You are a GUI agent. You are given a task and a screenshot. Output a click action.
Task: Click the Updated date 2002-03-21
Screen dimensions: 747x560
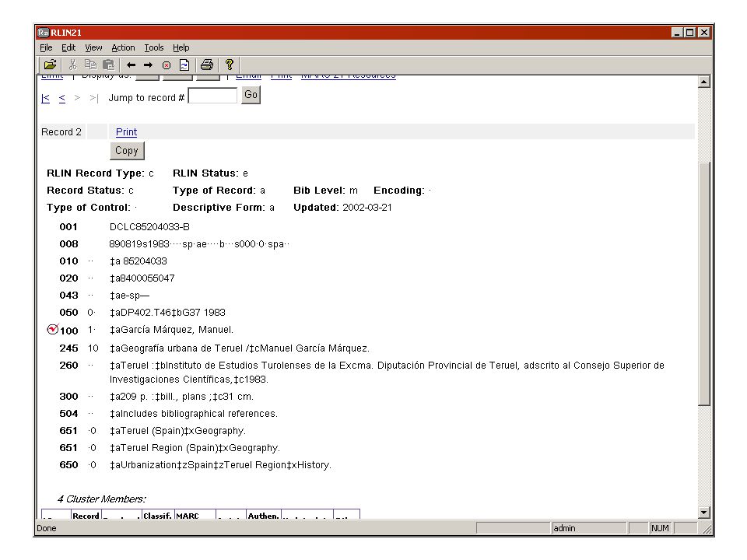pyautogui.click(x=366, y=208)
